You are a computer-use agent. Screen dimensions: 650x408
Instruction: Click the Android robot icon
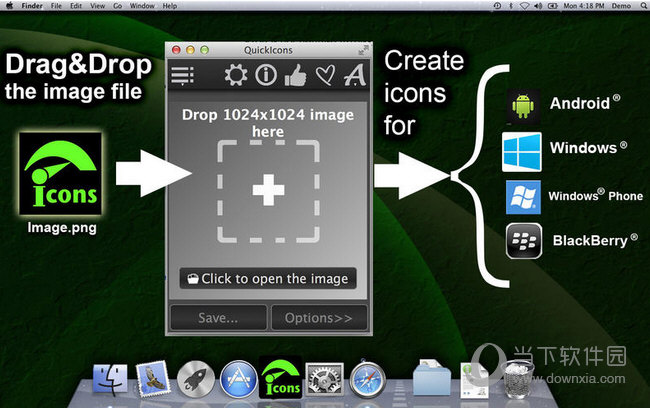click(523, 107)
